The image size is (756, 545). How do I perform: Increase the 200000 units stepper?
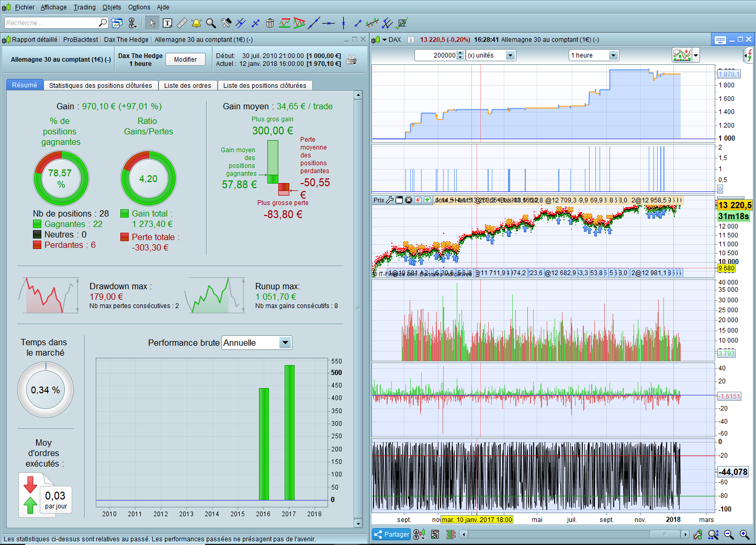[x=460, y=53]
